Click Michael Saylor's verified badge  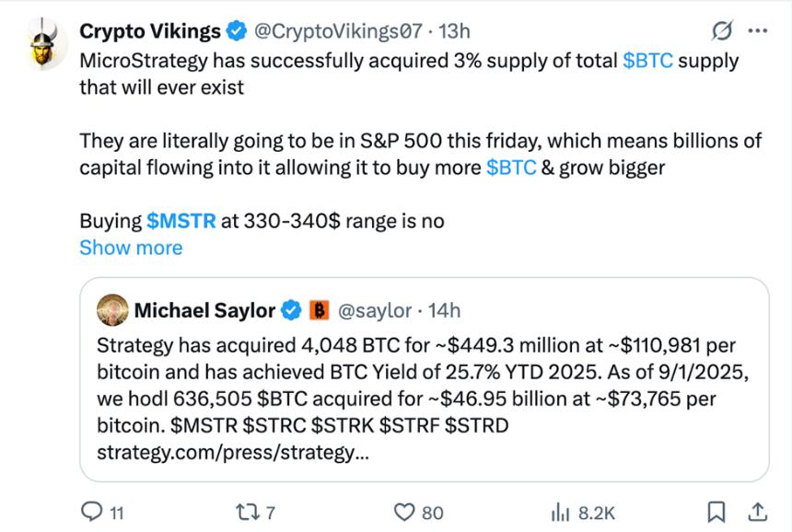pos(291,310)
